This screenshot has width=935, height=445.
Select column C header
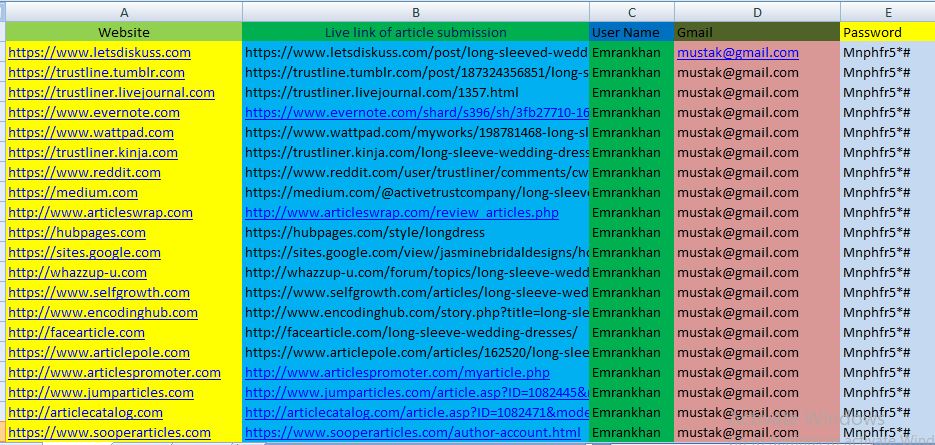(632, 13)
